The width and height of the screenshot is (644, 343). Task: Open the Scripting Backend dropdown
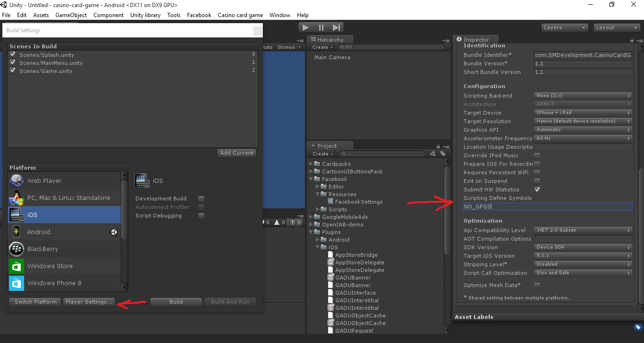pos(583,96)
